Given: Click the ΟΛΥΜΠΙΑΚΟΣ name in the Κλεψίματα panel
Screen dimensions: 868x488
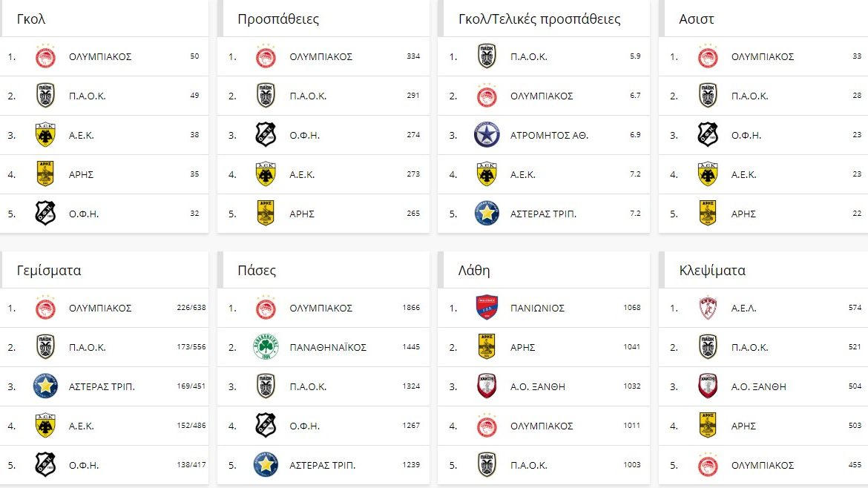Looking at the screenshot, I should (763, 466).
